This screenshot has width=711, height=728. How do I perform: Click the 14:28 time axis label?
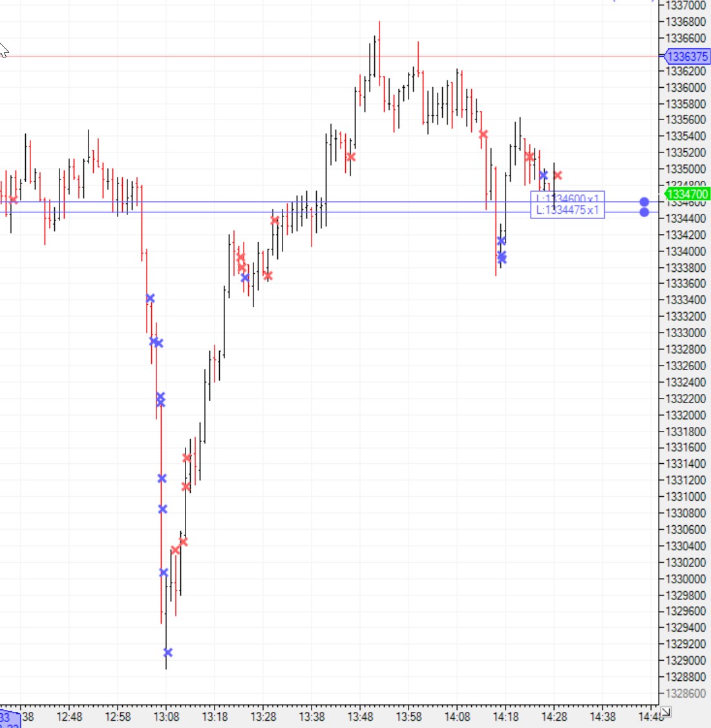click(x=554, y=717)
